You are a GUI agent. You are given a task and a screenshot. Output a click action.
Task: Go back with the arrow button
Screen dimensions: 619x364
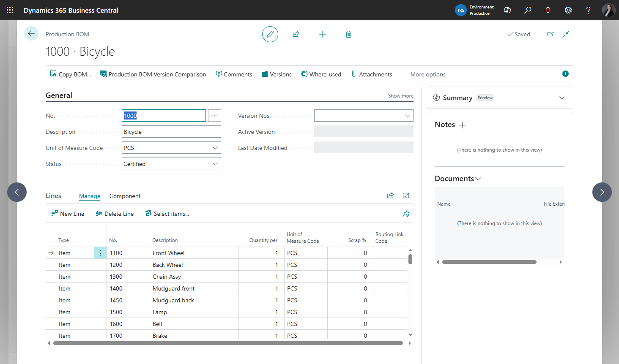point(31,33)
